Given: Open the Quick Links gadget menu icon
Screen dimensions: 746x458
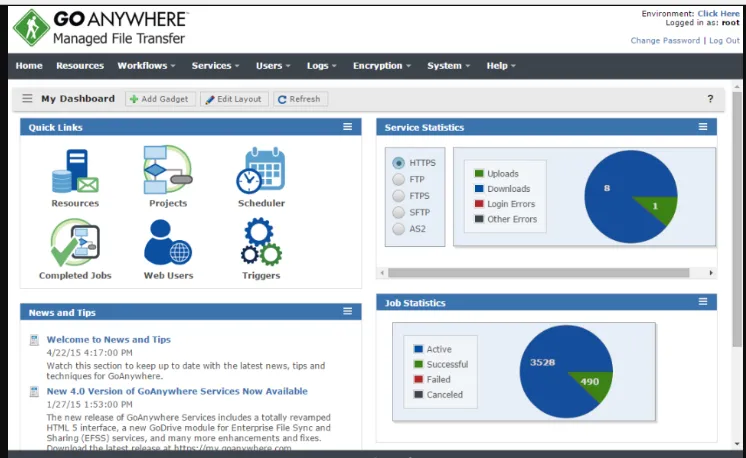Looking at the screenshot, I should (x=348, y=127).
